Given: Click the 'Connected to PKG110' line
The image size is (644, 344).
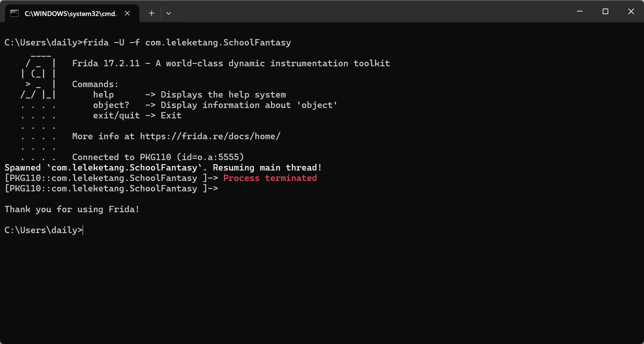Looking at the screenshot, I should (158, 157).
